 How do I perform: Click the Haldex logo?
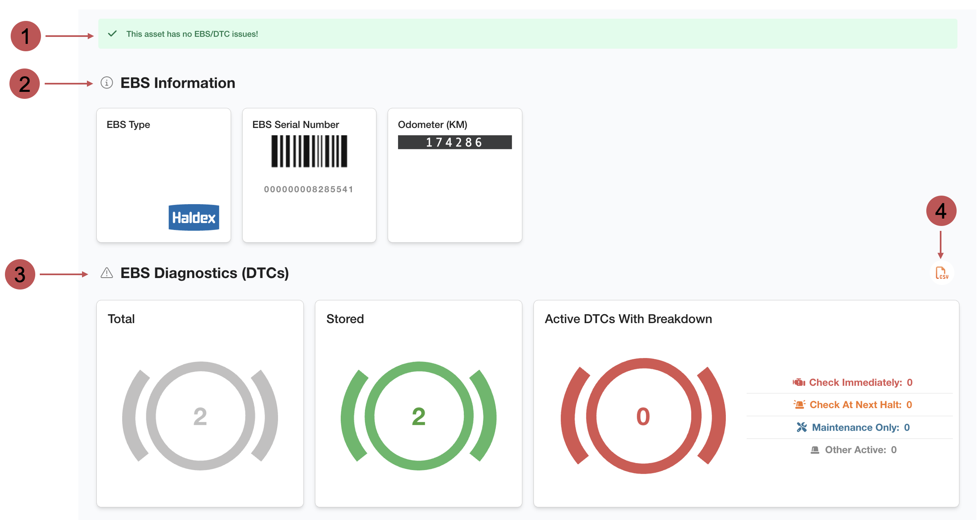(x=194, y=217)
